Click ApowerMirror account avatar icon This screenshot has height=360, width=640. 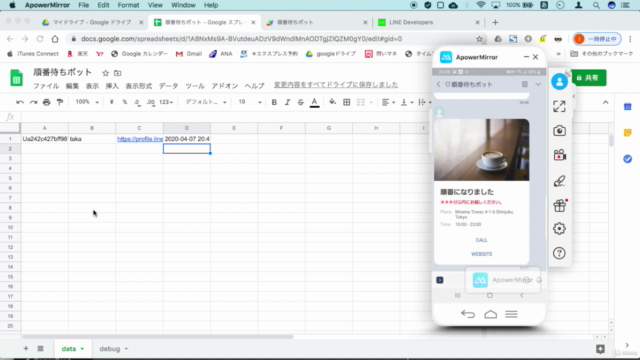click(x=559, y=81)
